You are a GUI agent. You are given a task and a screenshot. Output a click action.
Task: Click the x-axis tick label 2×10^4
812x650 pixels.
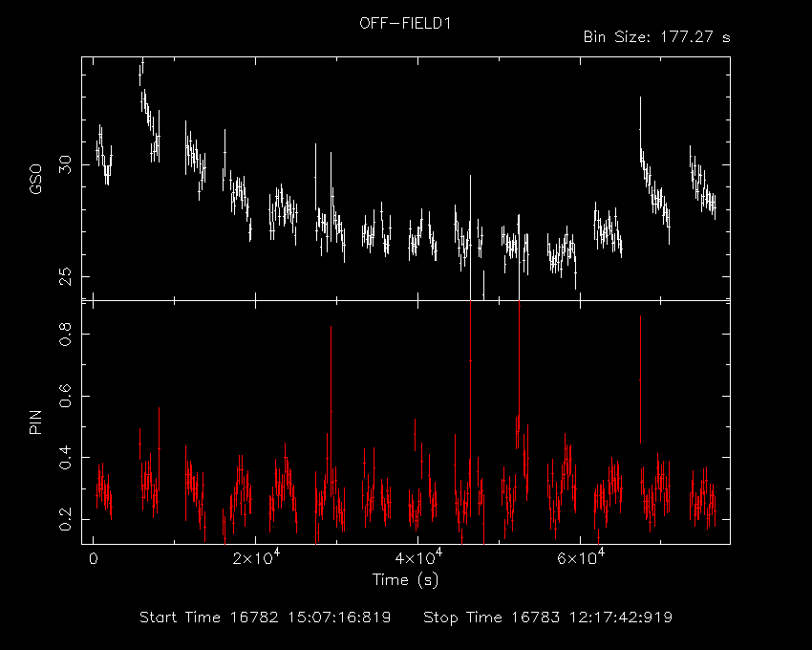coord(256,557)
